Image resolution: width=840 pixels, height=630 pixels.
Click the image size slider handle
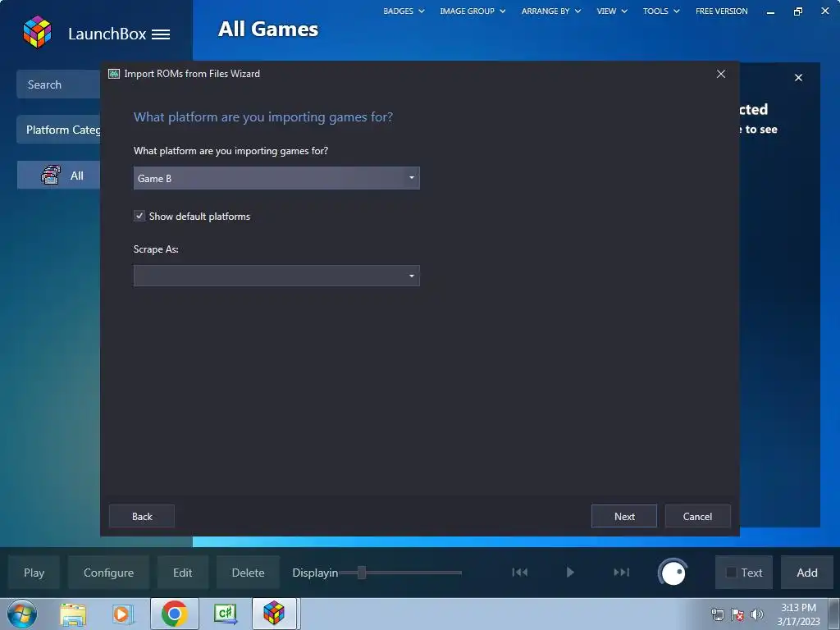362,572
